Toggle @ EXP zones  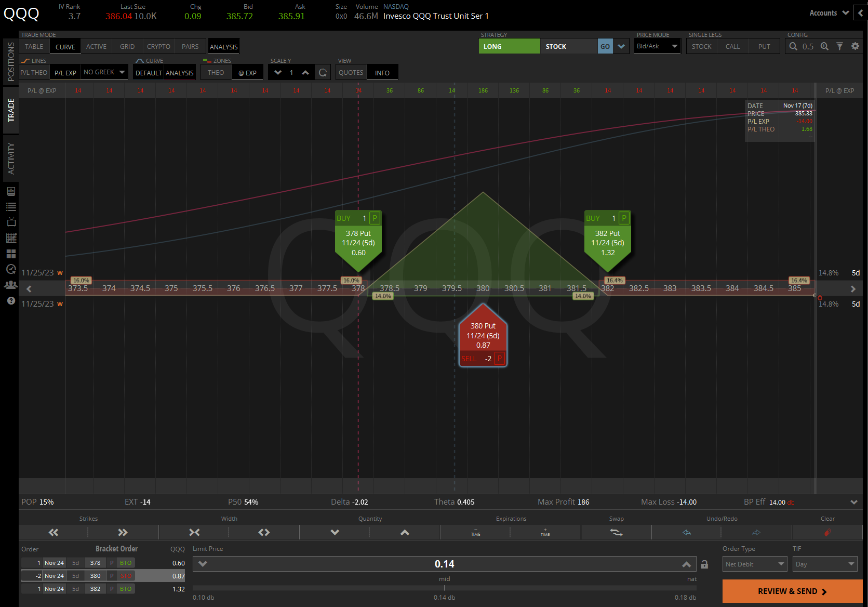(247, 73)
